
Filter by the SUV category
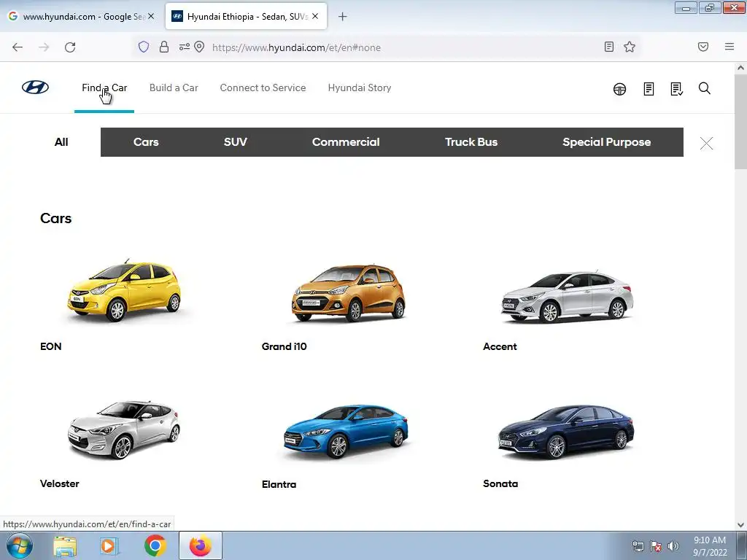click(x=236, y=142)
